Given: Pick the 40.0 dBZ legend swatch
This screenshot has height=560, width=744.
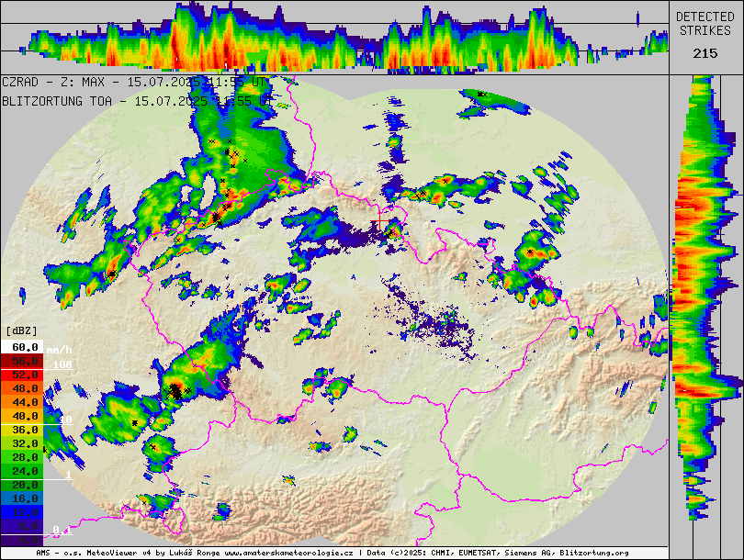Looking at the screenshot, I should point(22,416).
